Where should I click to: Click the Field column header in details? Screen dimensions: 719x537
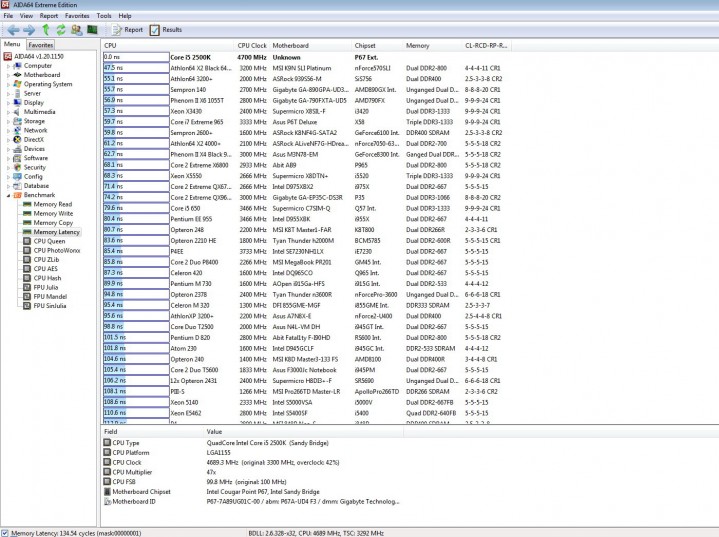[x=152, y=432]
